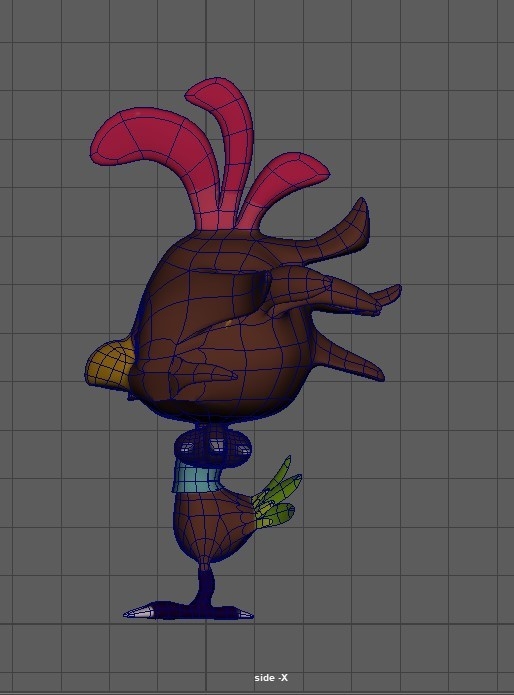Click the dark foot base between claws

pos(195,611)
